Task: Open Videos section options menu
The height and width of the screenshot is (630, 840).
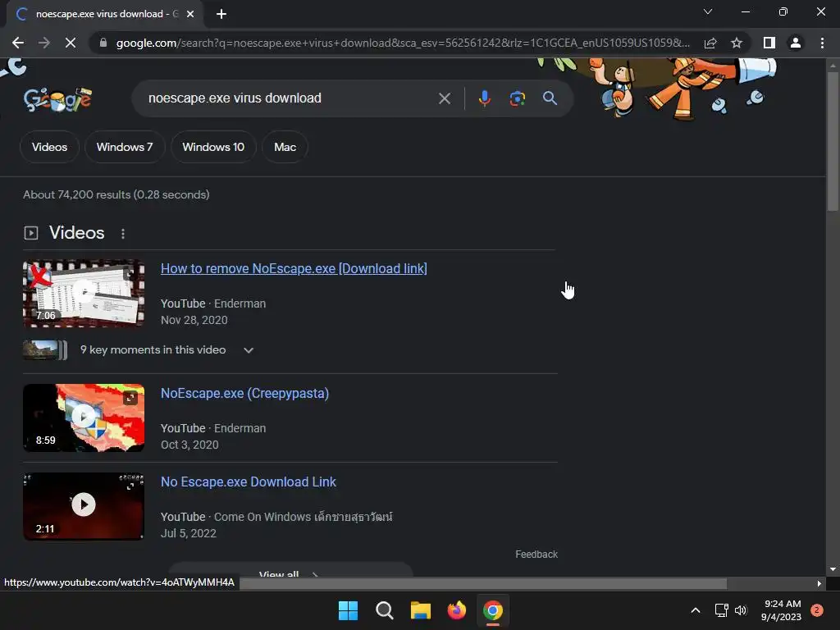Action: click(x=123, y=234)
